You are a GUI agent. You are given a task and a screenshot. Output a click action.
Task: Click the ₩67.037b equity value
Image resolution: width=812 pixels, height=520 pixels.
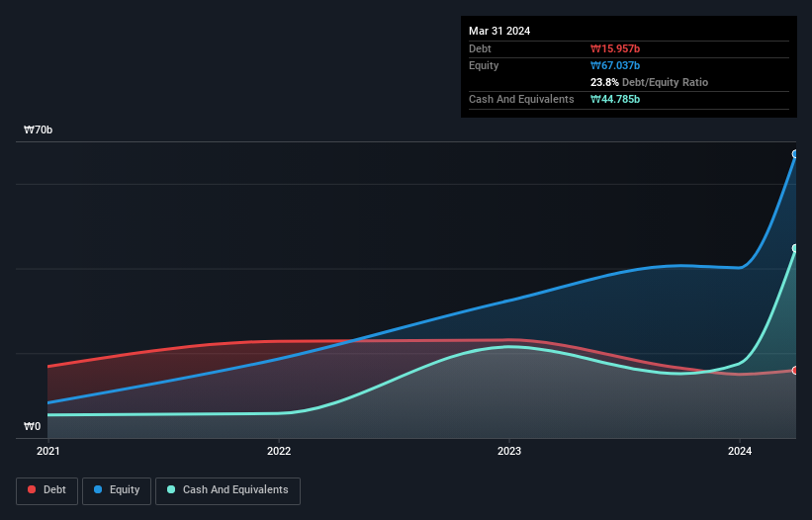(x=615, y=65)
